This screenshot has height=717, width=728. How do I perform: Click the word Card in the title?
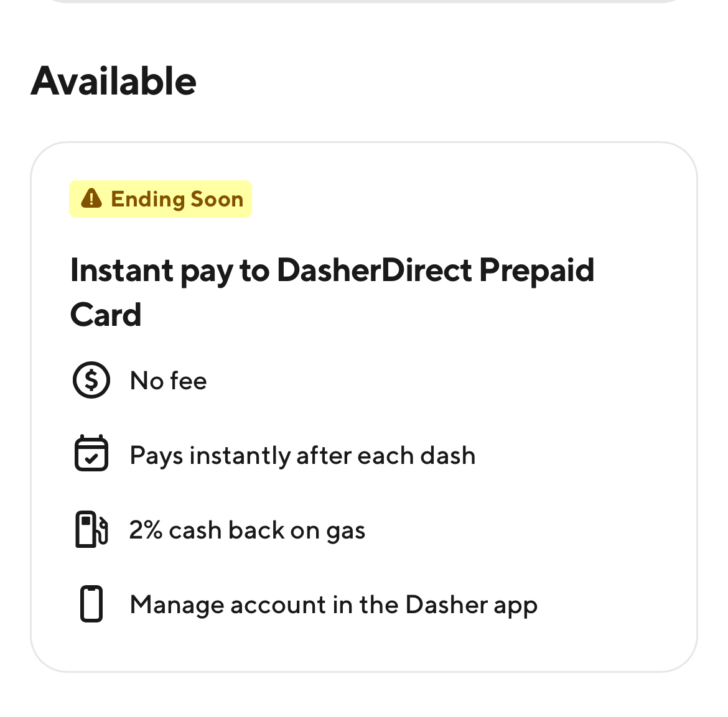[x=106, y=315]
